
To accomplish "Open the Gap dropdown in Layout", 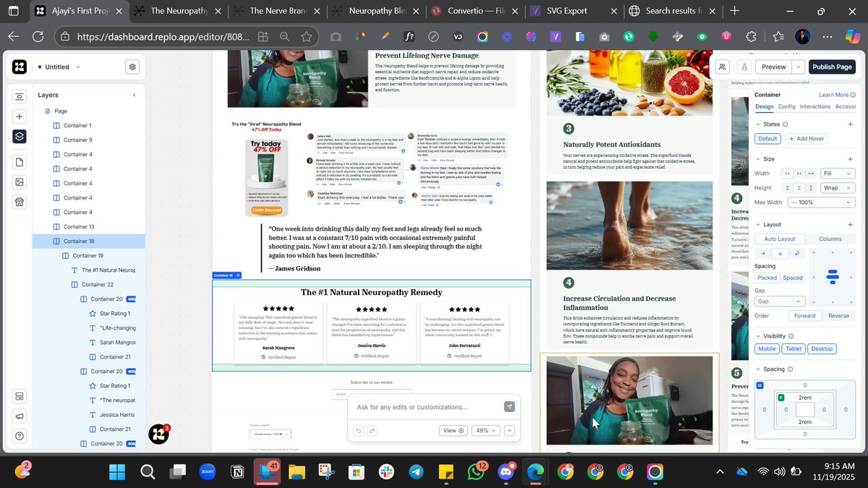I will [x=779, y=301].
